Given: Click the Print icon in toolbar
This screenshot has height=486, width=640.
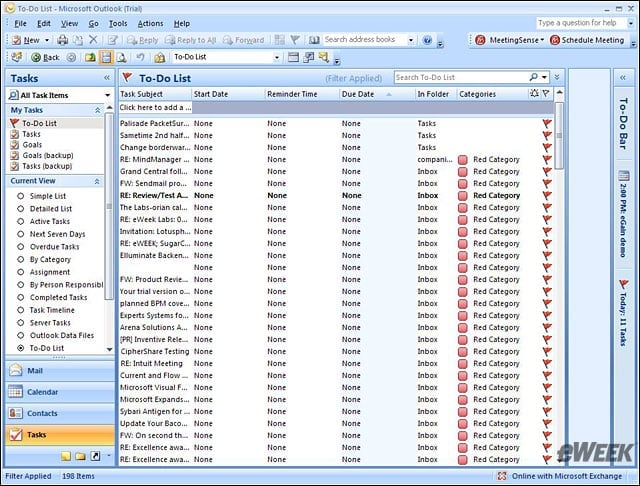Looking at the screenshot, I should point(62,40).
